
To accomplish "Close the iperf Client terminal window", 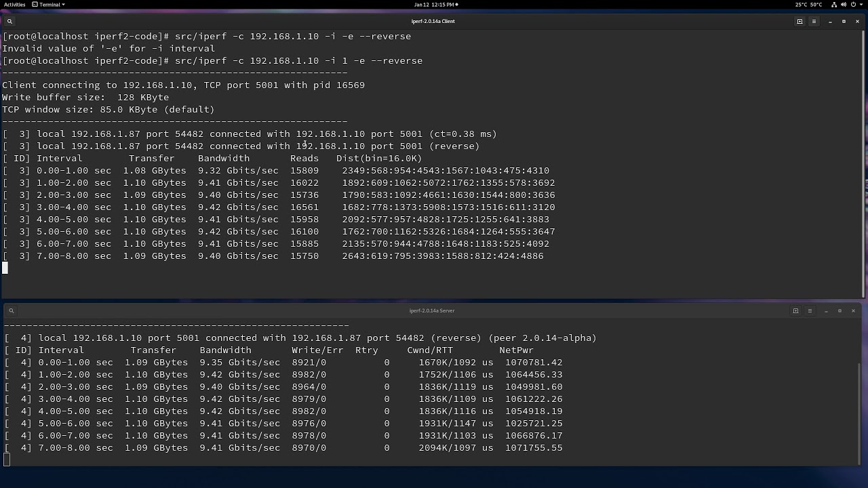I will 857,21.
